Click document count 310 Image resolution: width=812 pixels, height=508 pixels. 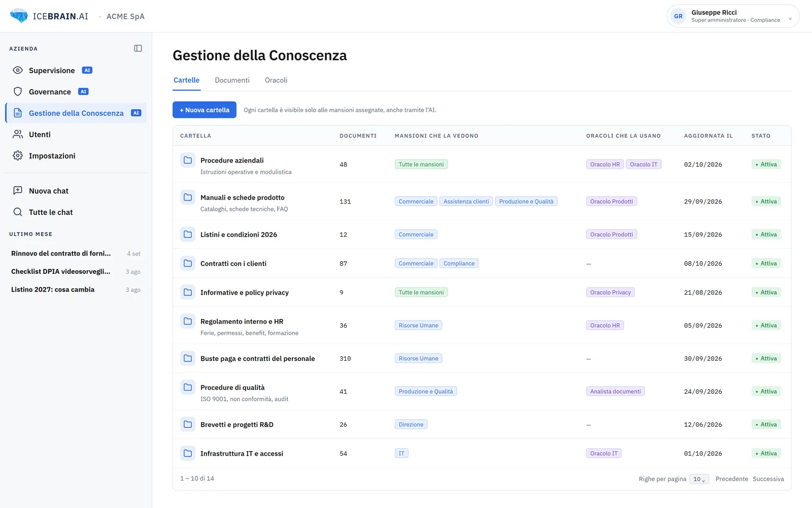point(345,359)
